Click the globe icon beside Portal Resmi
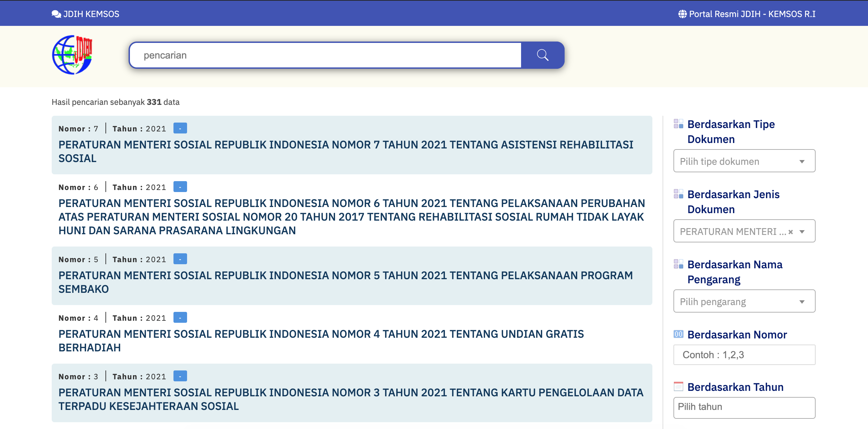This screenshot has width=868, height=429. click(682, 14)
